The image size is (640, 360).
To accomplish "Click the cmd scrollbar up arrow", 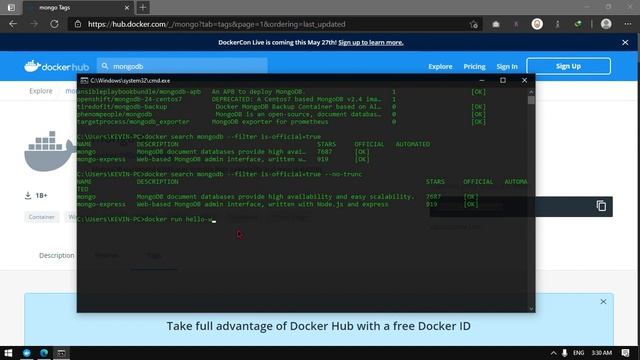I will [531, 91].
